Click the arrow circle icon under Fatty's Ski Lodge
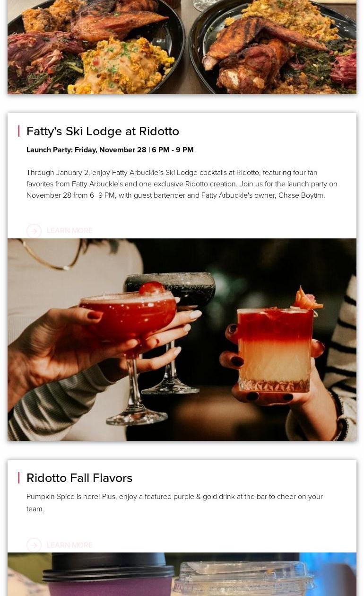 click(x=34, y=231)
